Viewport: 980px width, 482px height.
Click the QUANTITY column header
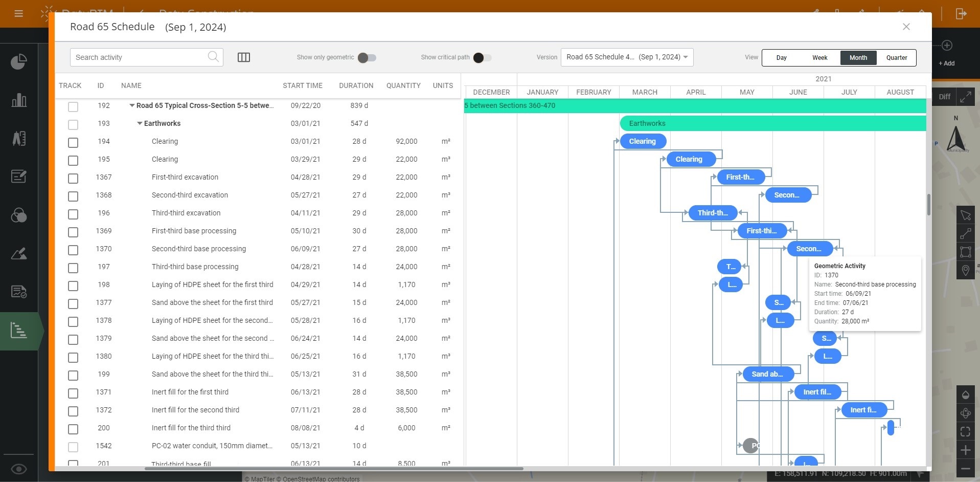coord(403,85)
